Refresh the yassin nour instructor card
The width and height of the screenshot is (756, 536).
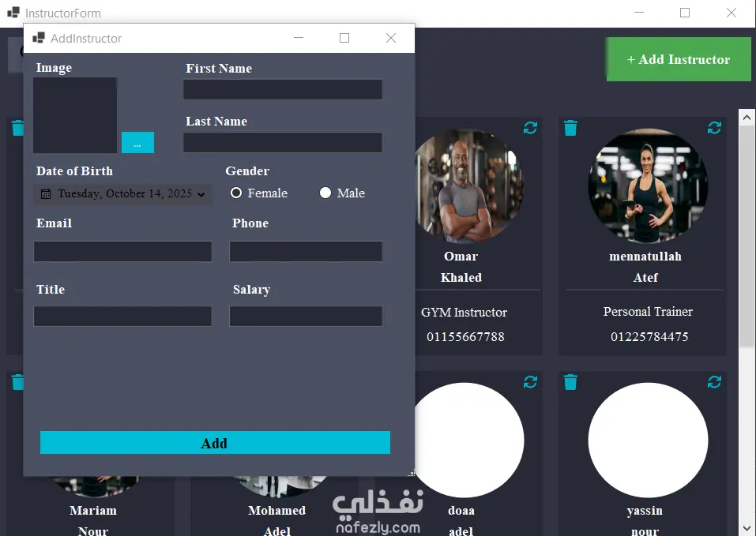(715, 382)
